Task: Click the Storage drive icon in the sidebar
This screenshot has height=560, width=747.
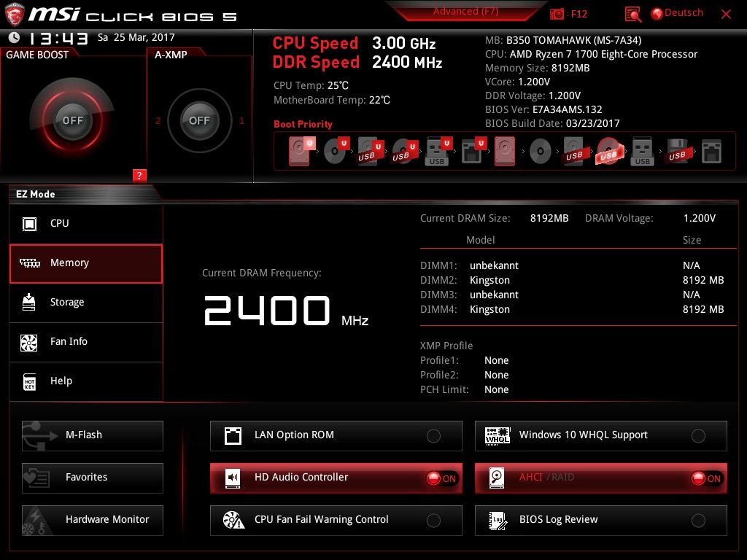Action: point(29,302)
